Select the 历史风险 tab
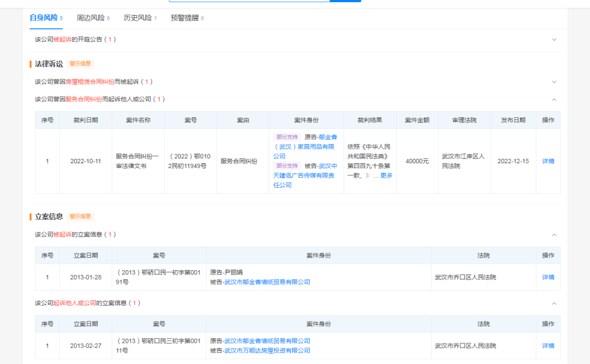The image size is (590, 364). tap(138, 18)
